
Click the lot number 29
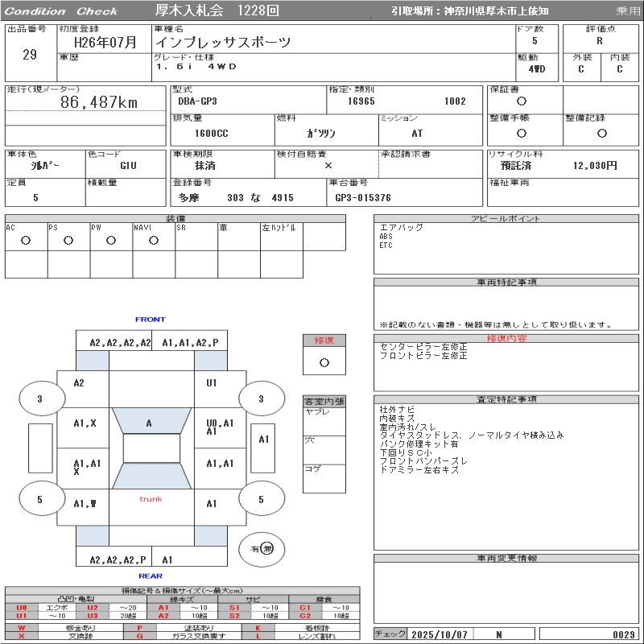[30, 55]
